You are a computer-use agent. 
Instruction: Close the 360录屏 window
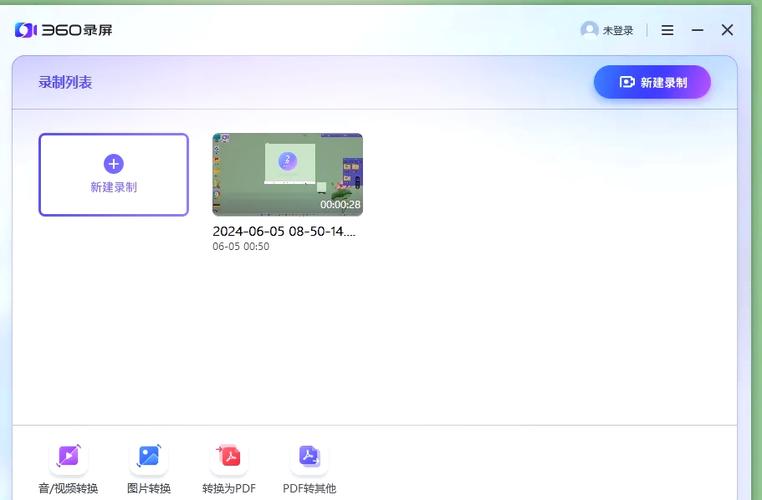click(x=727, y=30)
